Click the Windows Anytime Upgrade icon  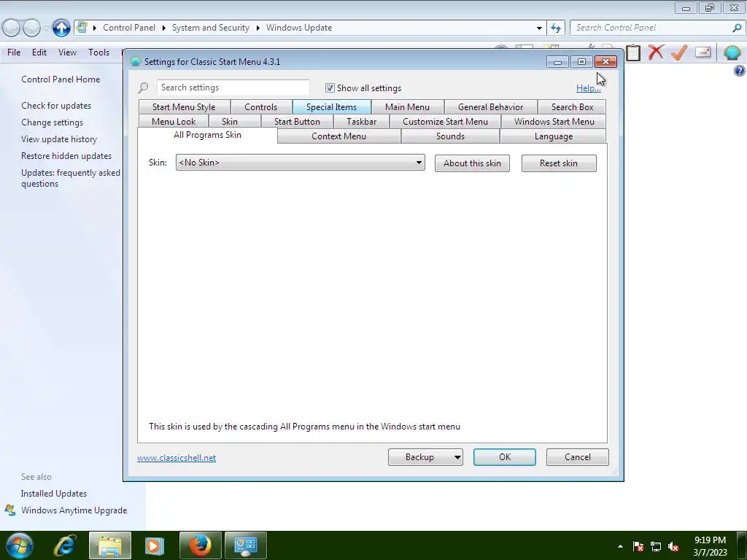(9, 510)
